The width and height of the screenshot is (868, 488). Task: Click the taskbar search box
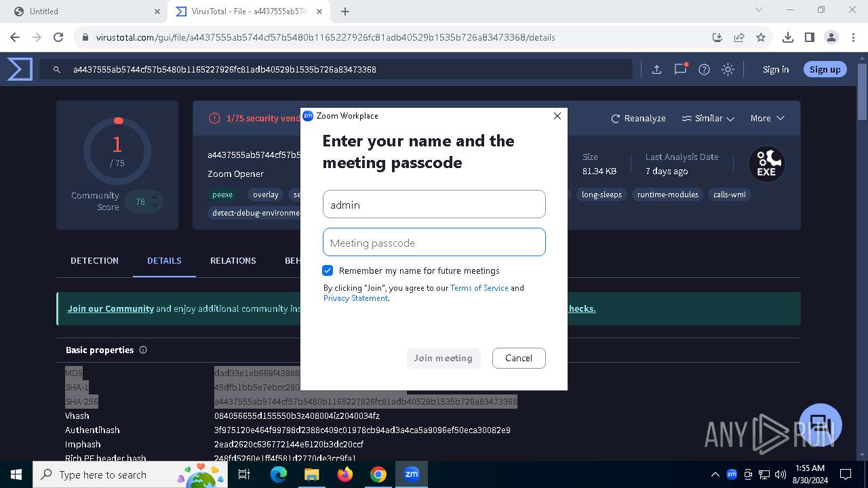(130, 474)
